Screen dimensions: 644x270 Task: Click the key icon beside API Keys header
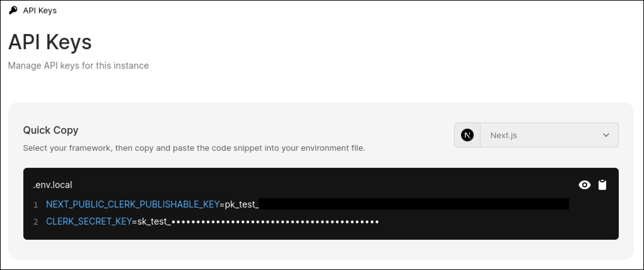[13, 11]
